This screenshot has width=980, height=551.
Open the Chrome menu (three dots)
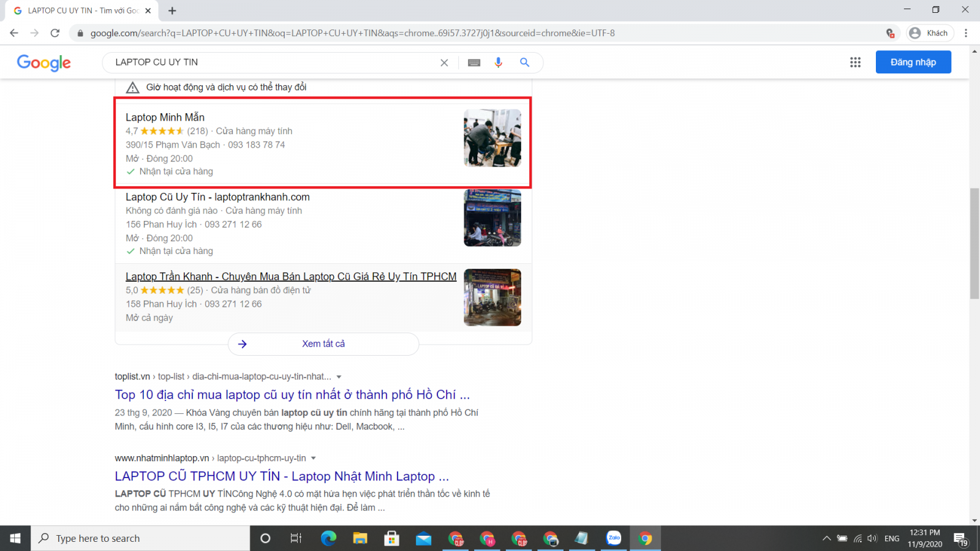click(x=966, y=33)
